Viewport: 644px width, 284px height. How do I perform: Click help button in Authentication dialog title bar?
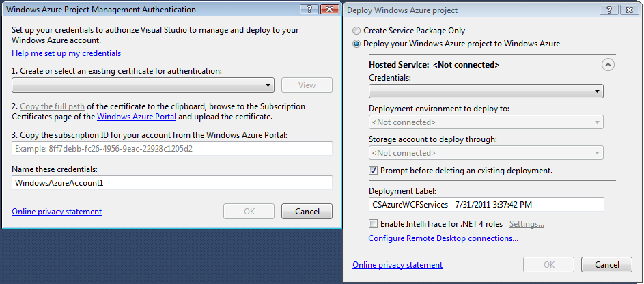coord(309,9)
